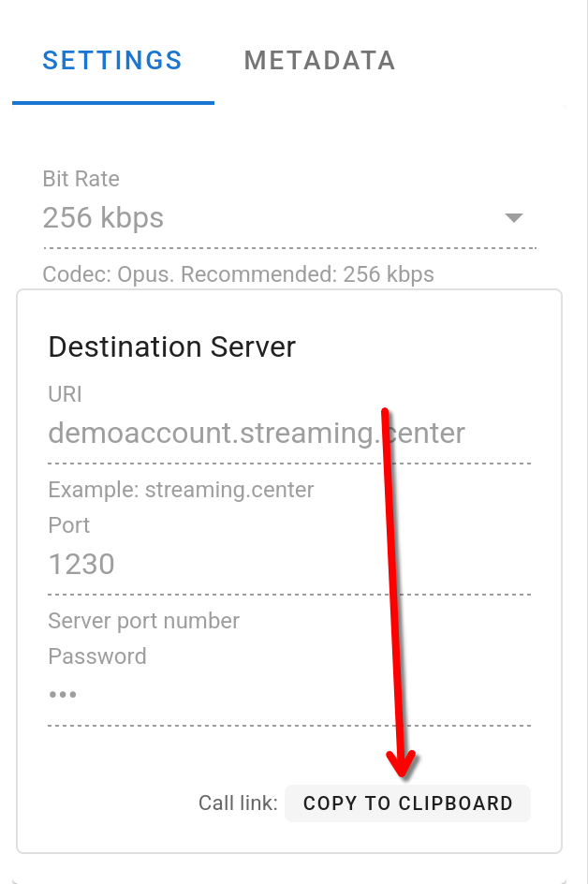This screenshot has height=884, width=588.
Task: Click the blue underline beneath Settings tab
Action: tap(112, 103)
